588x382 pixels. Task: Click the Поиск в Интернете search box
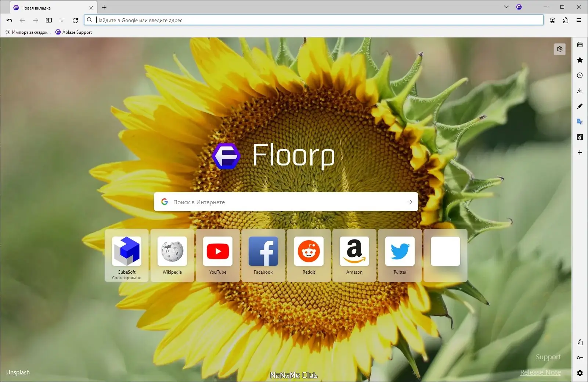coord(286,202)
